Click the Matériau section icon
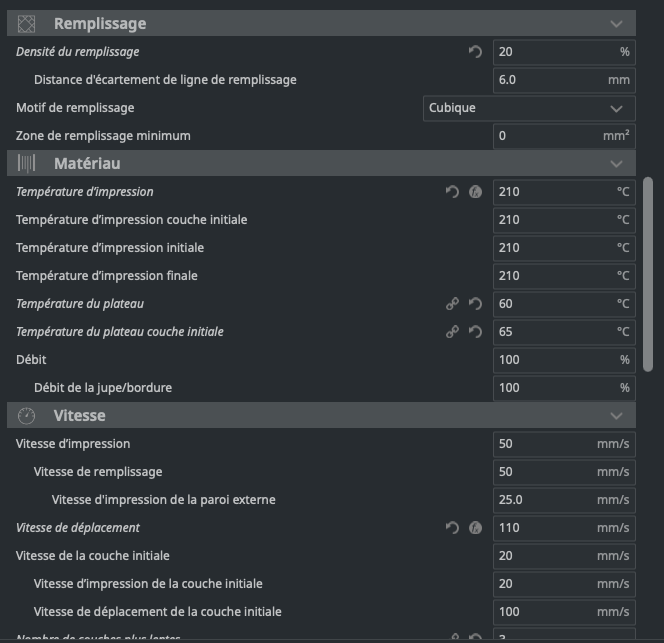The width and height of the screenshot is (664, 643). [x=27, y=163]
